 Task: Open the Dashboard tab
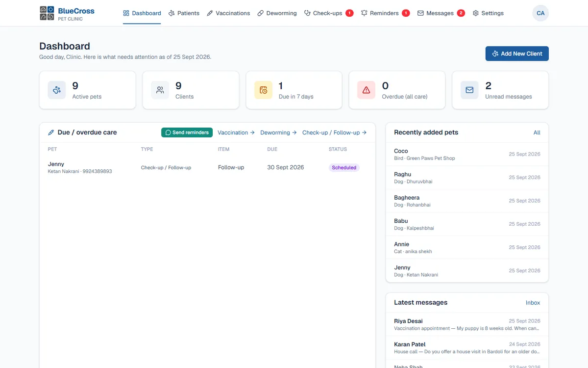142,13
